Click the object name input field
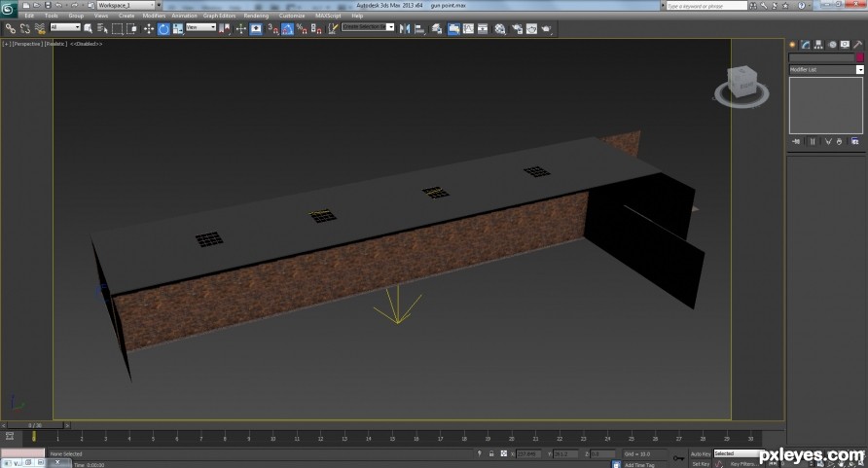 821,57
